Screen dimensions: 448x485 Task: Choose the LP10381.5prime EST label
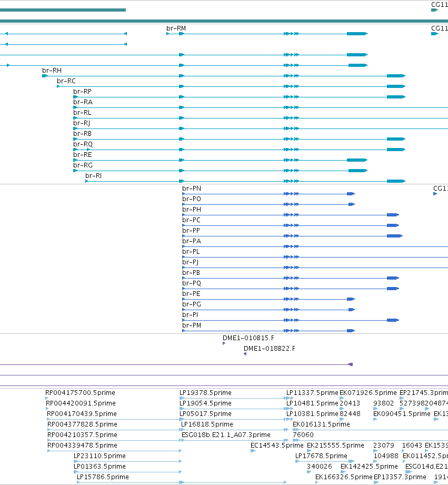pyautogui.click(x=312, y=414)
